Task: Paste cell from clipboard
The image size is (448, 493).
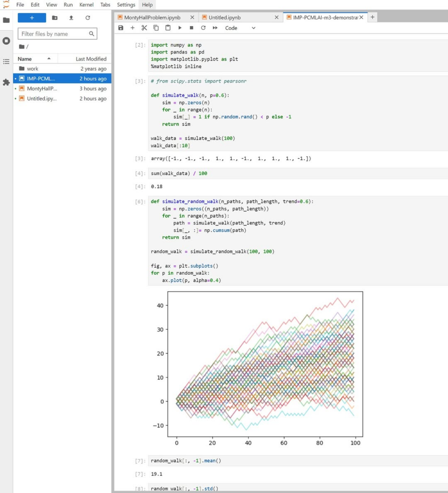Action: 168,28
